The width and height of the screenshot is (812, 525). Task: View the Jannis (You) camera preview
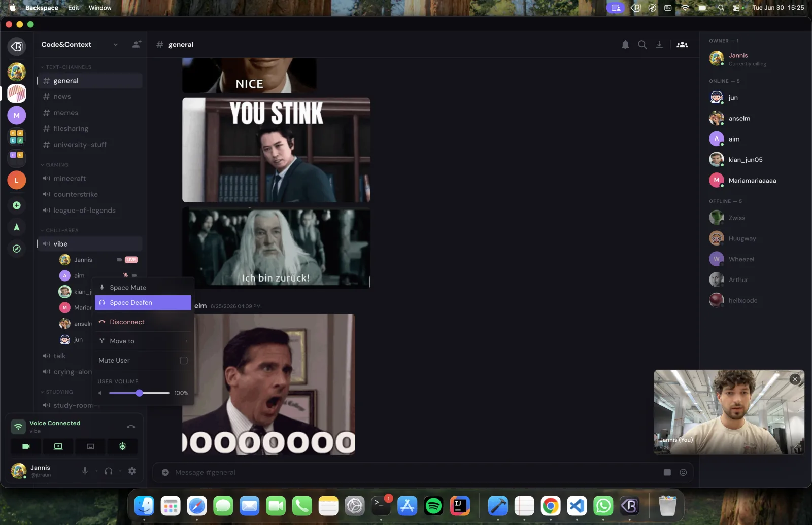[729, 412]
